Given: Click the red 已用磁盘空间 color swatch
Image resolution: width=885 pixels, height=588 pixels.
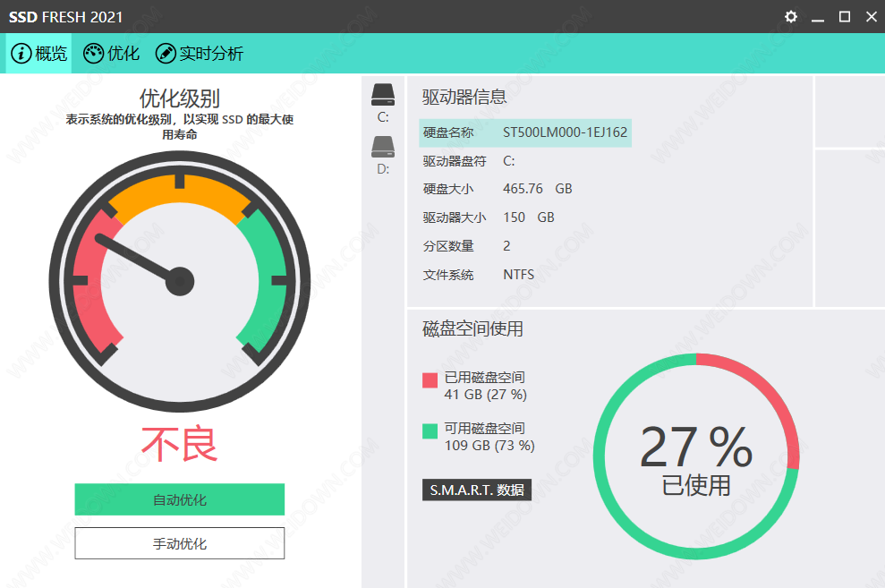Looking at the screenshot, I should coord(430,379).
